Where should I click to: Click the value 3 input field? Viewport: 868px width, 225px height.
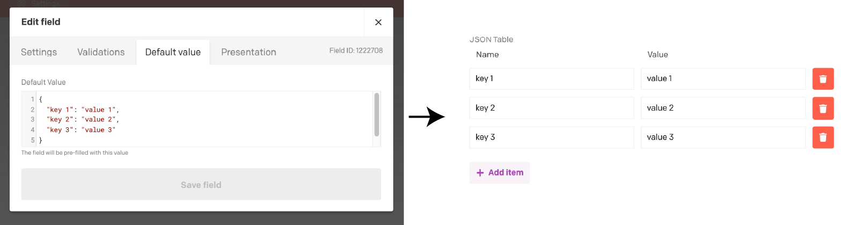click(x=723, y=137)
